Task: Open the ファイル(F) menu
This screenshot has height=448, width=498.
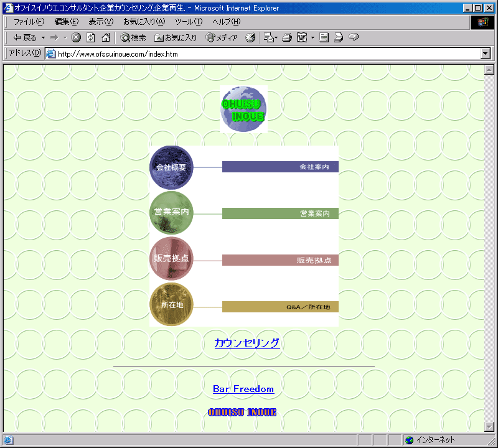Action: coord(29,22)
